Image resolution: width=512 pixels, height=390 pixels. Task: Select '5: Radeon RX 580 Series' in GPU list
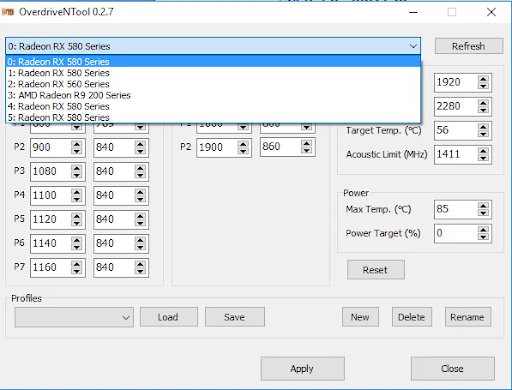pyautogui.click(x=213, y=117)
